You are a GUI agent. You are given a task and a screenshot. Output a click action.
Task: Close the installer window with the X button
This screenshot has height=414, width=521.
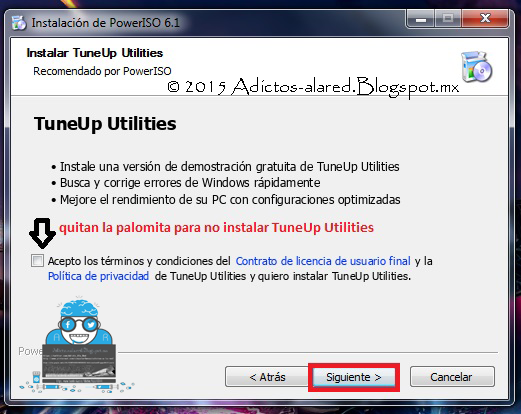coord(485,19)
